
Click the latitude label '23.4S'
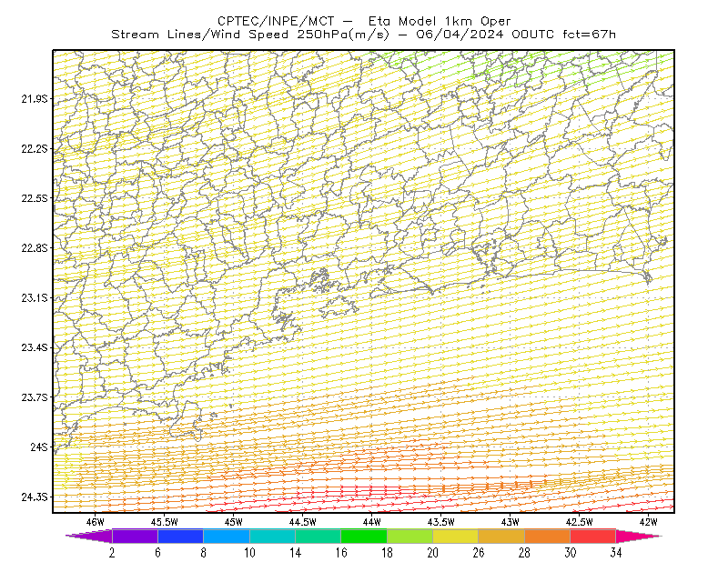pyautogui.click(x=35, y=347)
